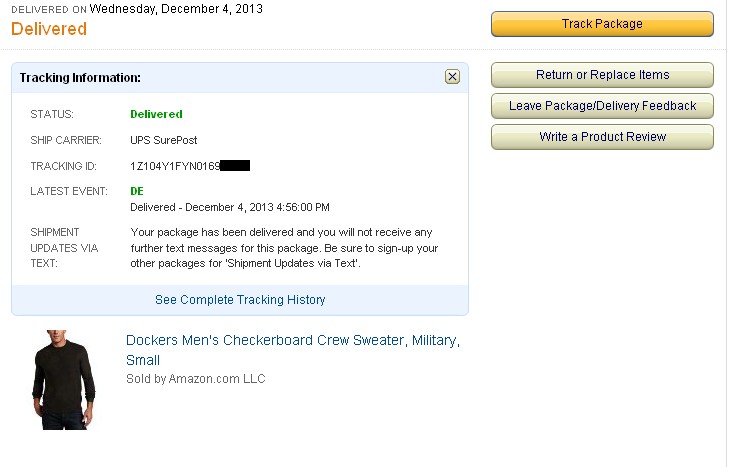This screenshot has height=467, width=737.
Task: Open Return or Replace Items
Action: click(x=602, y=75)
